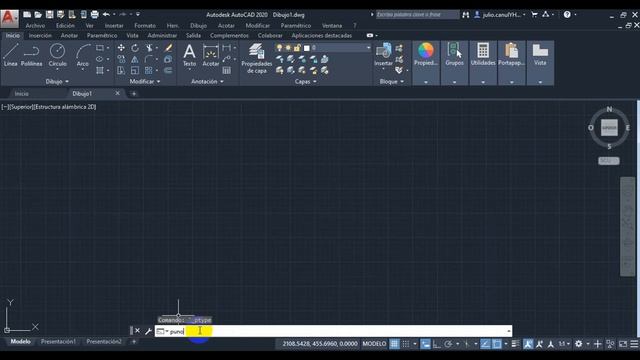Image resolution: width=640 pixels, height=360 pixels.
Task: Click the julio.canulYH account button
Action: (x=500, y=15)
